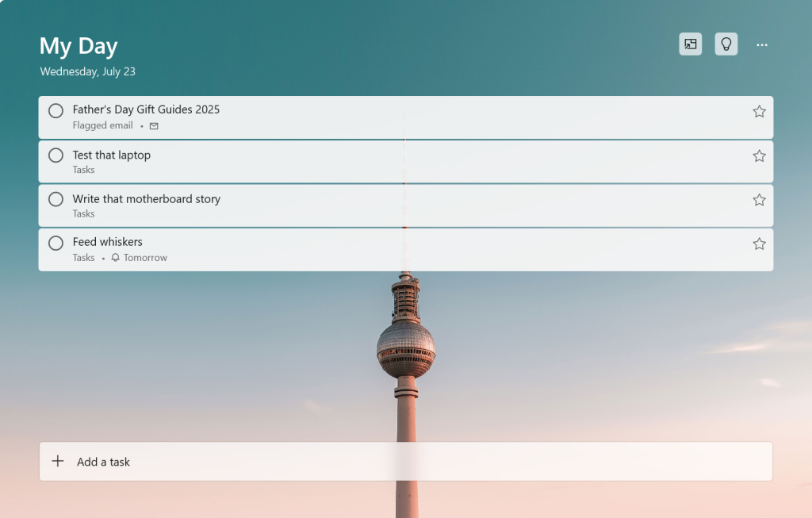Click the star on Feed whiskers

pyautogui.click(x=759, y=244)
